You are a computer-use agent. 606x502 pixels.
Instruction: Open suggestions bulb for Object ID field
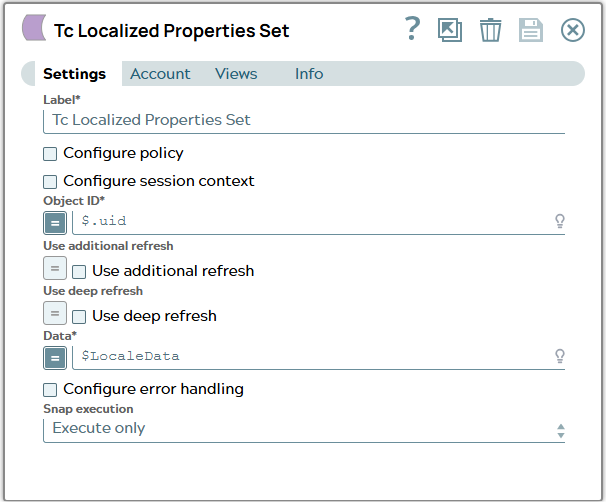[x=560, y=221]
